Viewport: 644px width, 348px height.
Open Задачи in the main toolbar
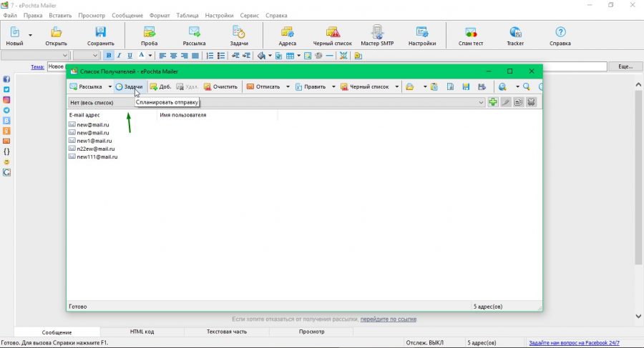[239, 36]
